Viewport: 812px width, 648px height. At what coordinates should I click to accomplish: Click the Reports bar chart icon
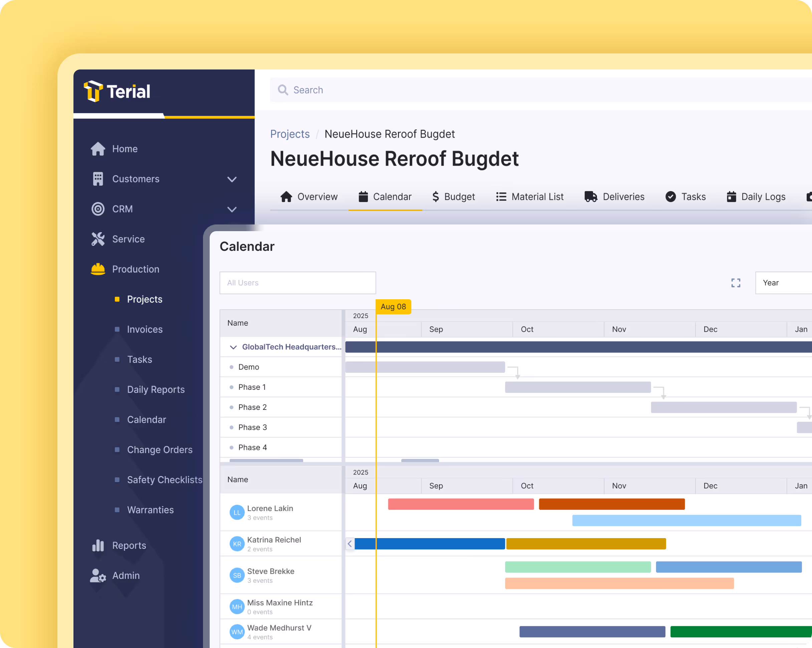(97, 545)
